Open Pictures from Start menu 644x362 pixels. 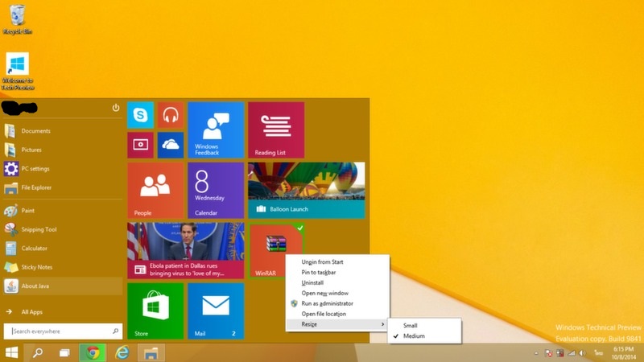tap(63, 150)
